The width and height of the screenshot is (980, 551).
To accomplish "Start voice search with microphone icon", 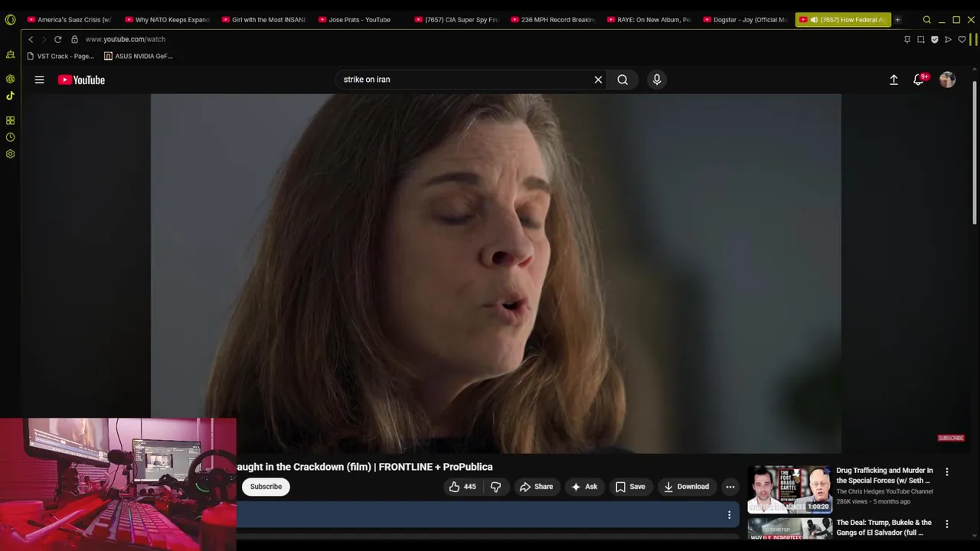I will click(x=656, y=80).
